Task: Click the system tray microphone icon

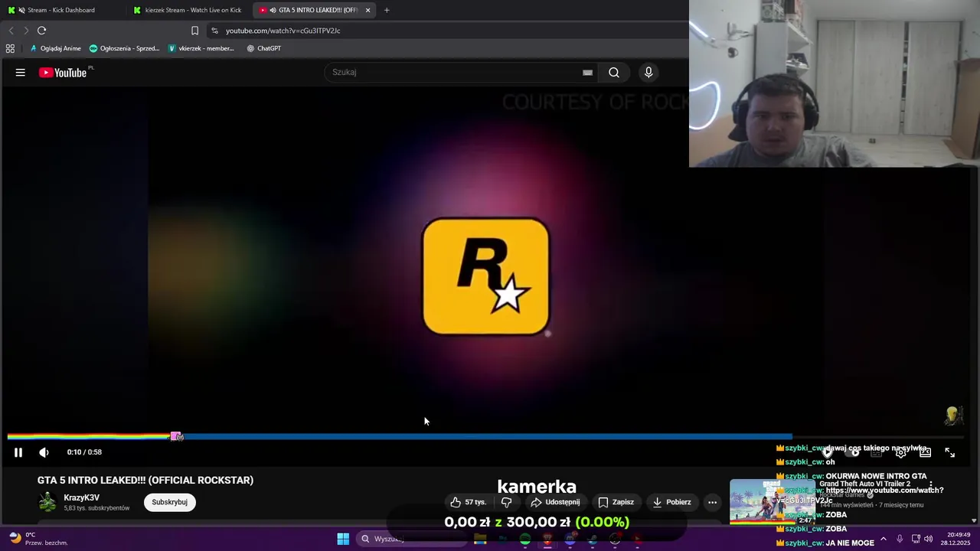Action: click(x=900, y=539)
